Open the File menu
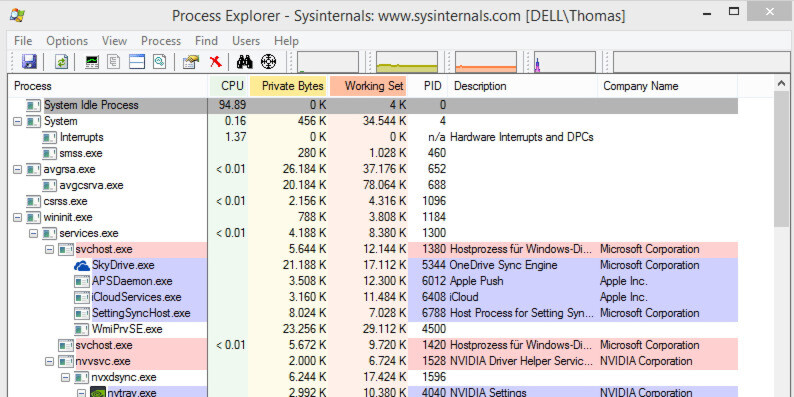This screenshot has height=397, width=794. (23, 41)
